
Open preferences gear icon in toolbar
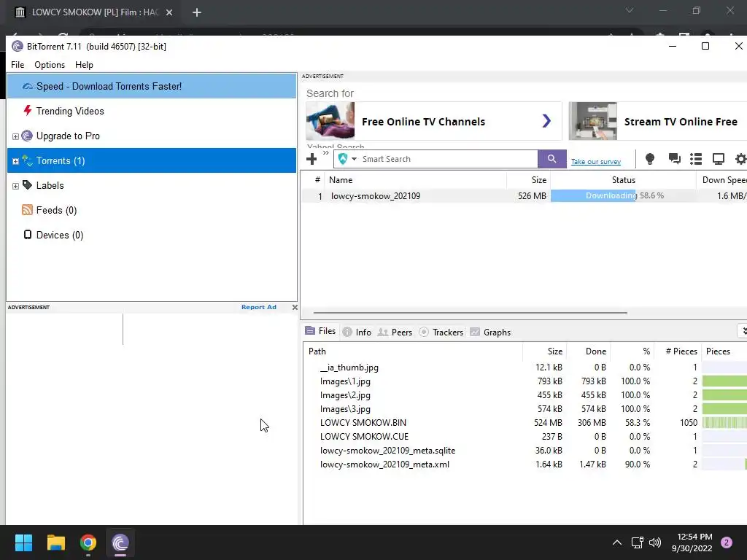[741, 159]
